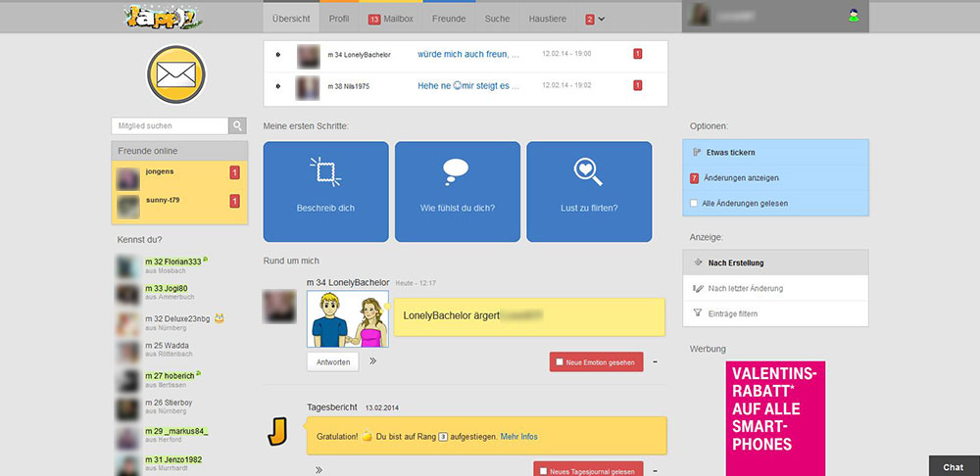
Task: Check the Alle Änderungen gelesen checkbox
Action: (x=695, y=203)
